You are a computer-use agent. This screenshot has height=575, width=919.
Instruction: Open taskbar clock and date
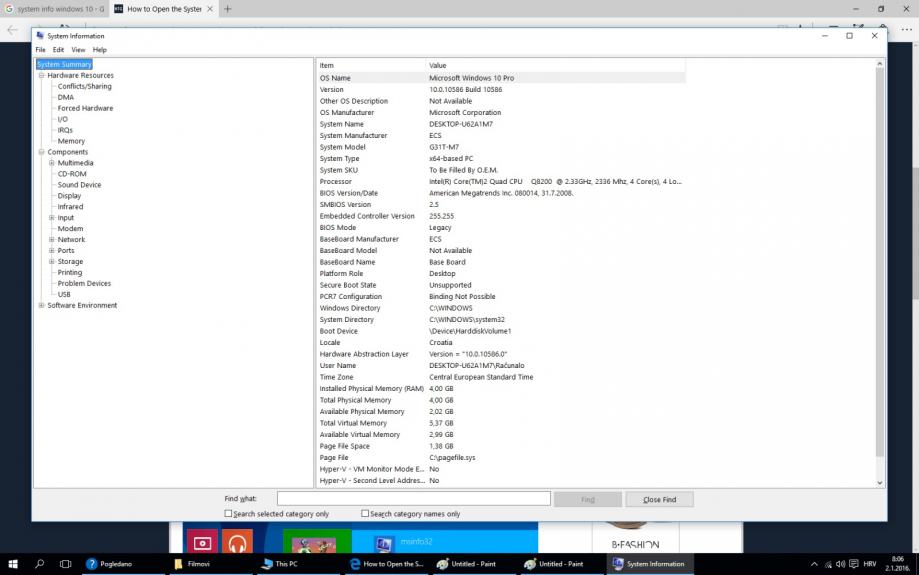click(x=897, y=564)
